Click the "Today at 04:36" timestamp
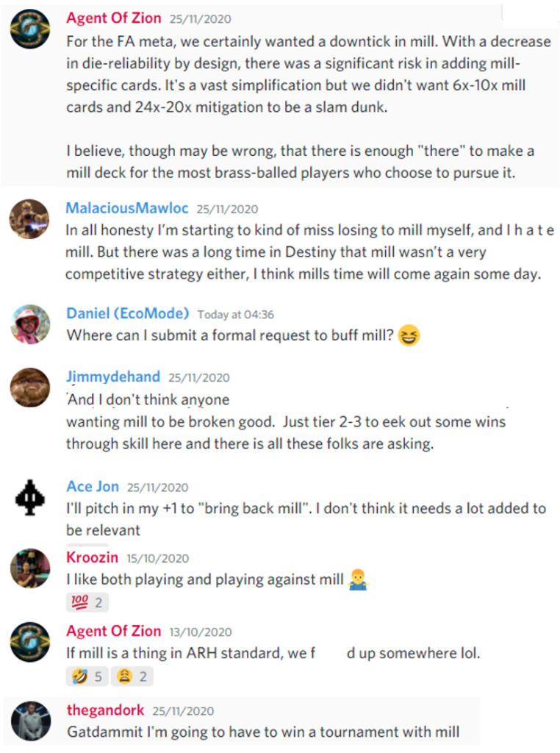The height and width of the screenshot is (753, 560). [235, 315]
